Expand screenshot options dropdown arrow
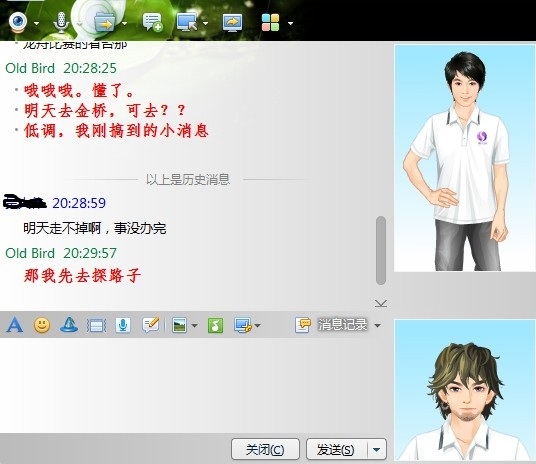 tap(257, 326)
